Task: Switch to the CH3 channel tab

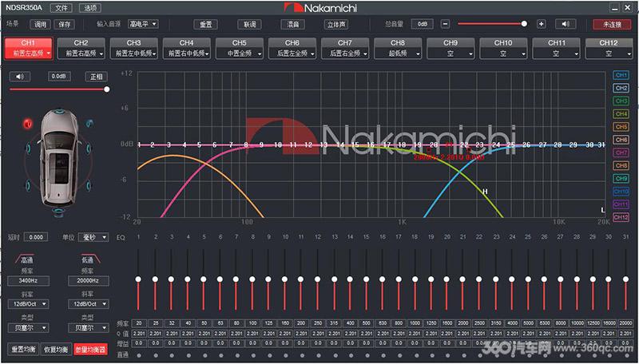Action: click(x=133, y=43)
